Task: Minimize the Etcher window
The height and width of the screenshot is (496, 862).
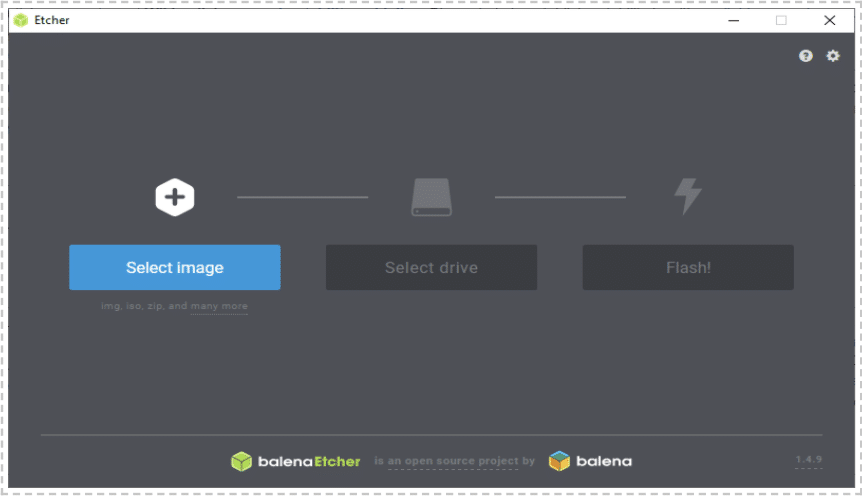Action: pos(734,20)
